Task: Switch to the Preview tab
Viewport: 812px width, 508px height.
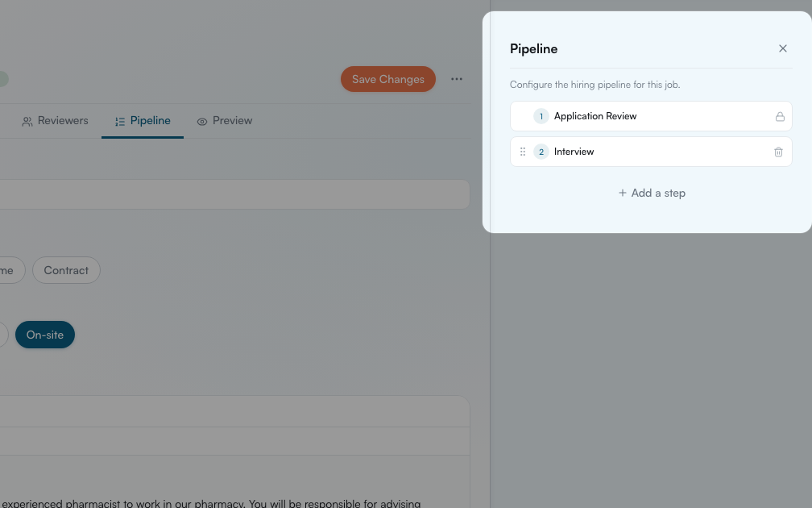Action: click(x=225, y=121)
